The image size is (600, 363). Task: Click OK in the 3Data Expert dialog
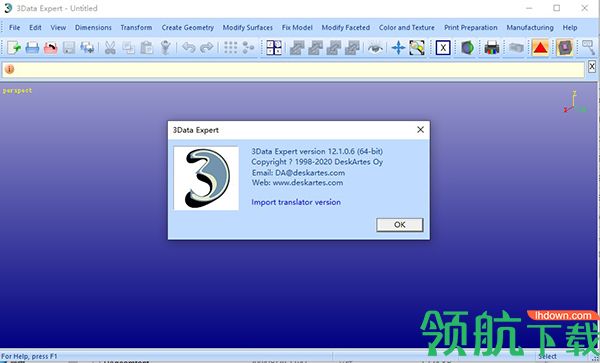point(399,225)
